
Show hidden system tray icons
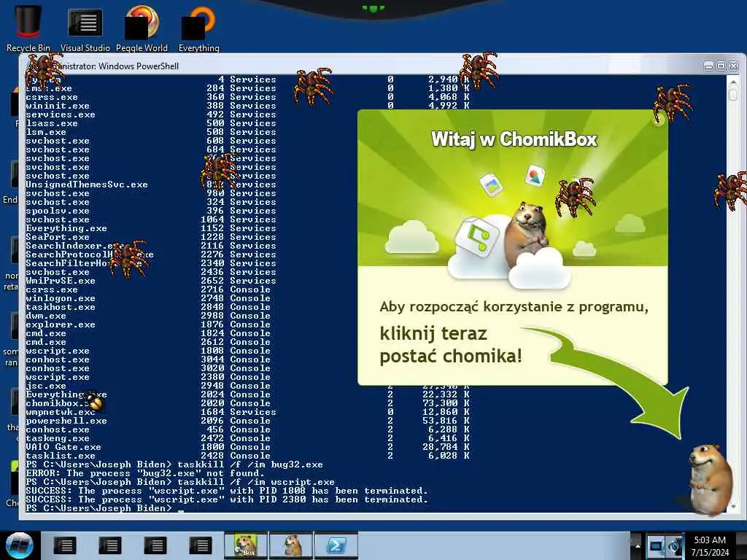click(637, 545)
